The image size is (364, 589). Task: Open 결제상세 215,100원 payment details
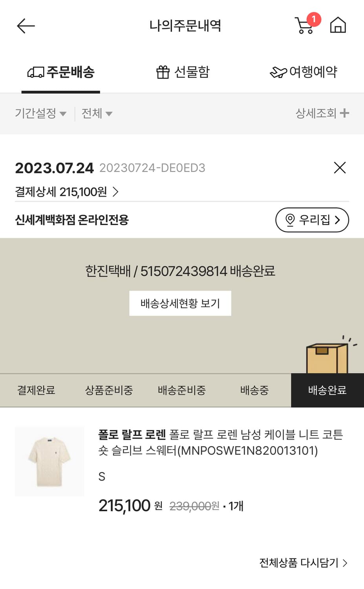(x=67, y=192)
